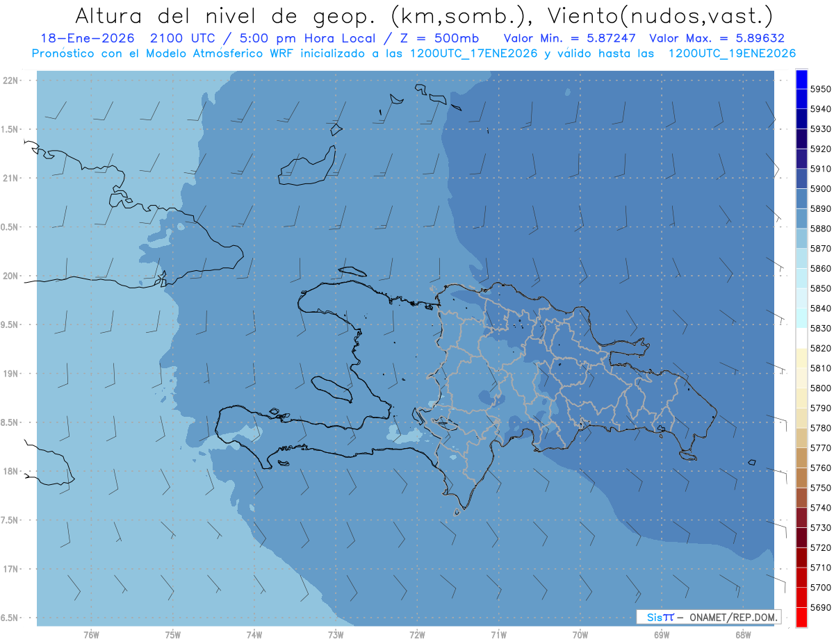
Task: Click the '5900' colorbar value
Action: pyautogui.click(x=821, y=189)
